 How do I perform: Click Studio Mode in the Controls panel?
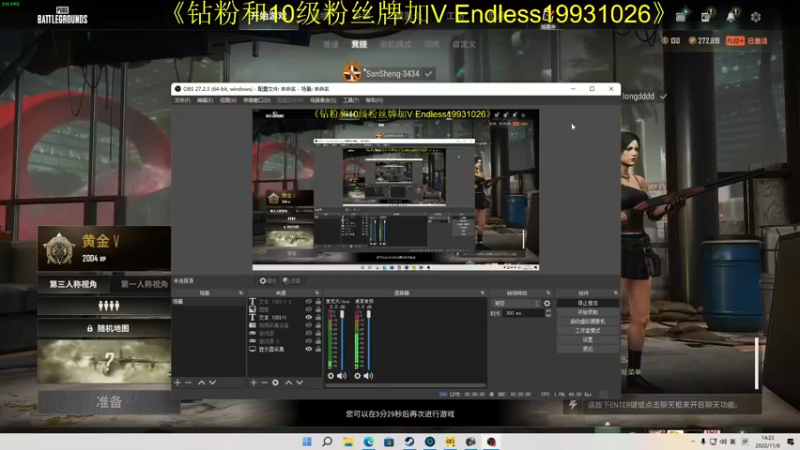(588, 331)
